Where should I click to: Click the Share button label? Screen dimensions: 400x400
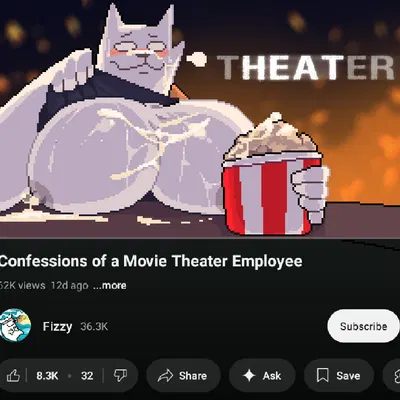193,376
